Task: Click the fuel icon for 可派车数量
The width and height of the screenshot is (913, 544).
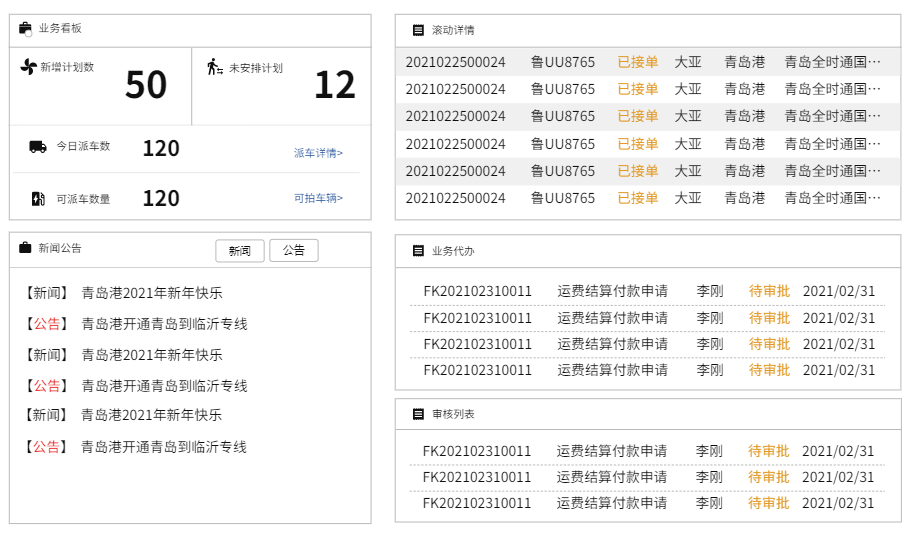Action: [38, 198]
